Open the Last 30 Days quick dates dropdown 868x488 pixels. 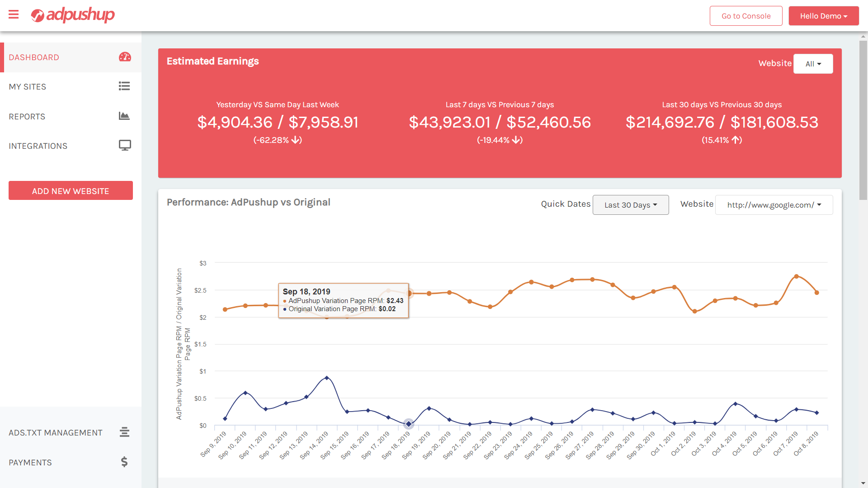tap(631, 205)
